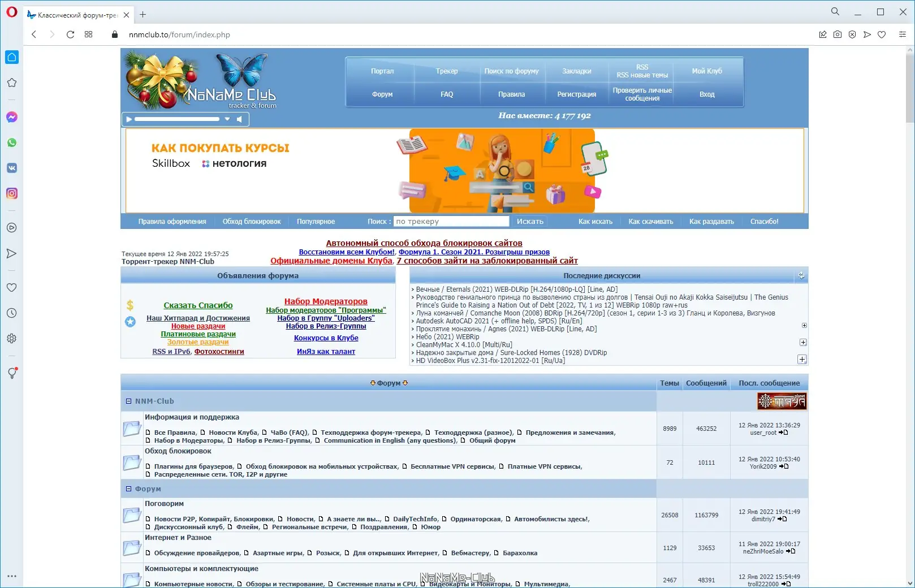Open the FAQ menu item
This screenshot has height=588, width=915.
(x=447, y=94)
